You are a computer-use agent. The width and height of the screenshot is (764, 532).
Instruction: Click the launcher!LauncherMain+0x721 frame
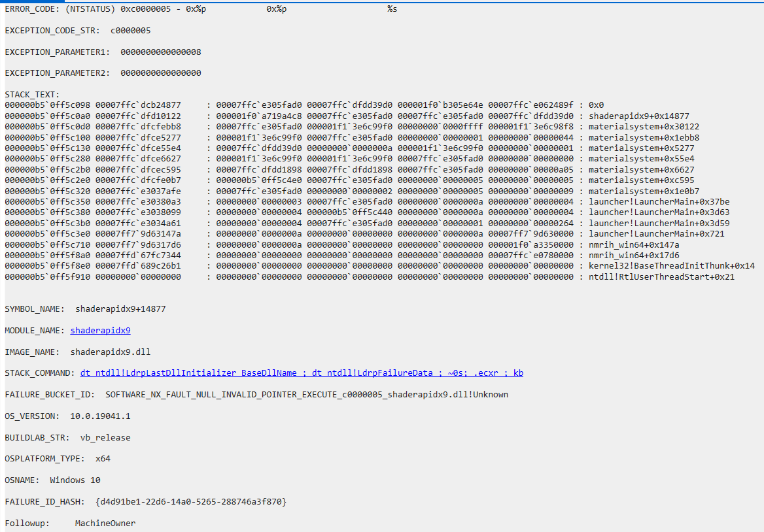point(656,233)
